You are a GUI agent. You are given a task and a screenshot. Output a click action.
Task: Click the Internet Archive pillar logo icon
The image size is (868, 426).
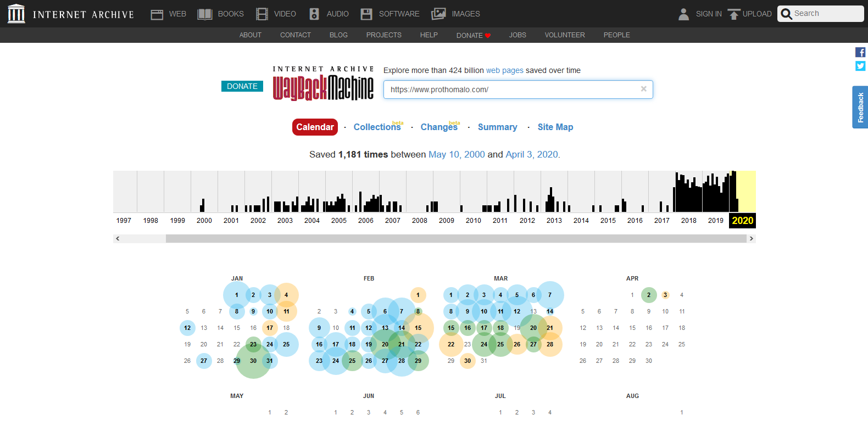[16, 14]
